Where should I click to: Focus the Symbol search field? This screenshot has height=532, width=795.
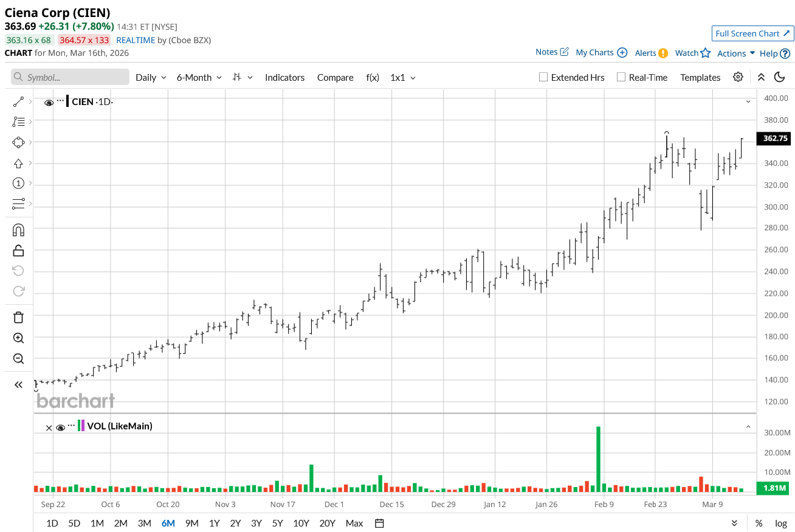[71, 77]
